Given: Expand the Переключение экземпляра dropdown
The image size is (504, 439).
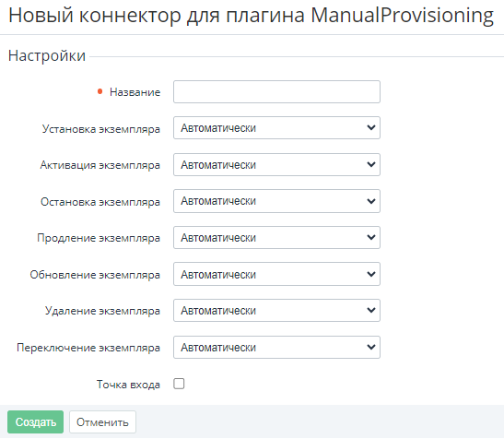Looking at the screenshot, I should coord(276,348).
